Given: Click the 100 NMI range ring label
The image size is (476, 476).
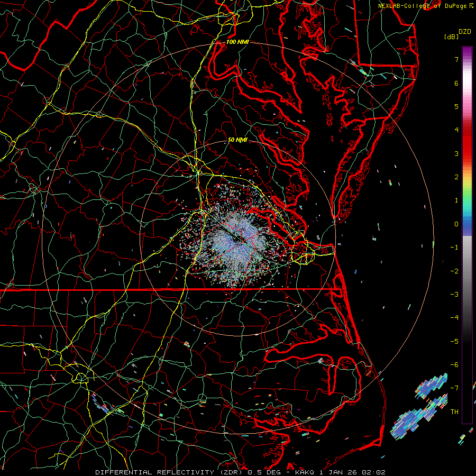Looking at the screenshot, I should click(237, 42).
